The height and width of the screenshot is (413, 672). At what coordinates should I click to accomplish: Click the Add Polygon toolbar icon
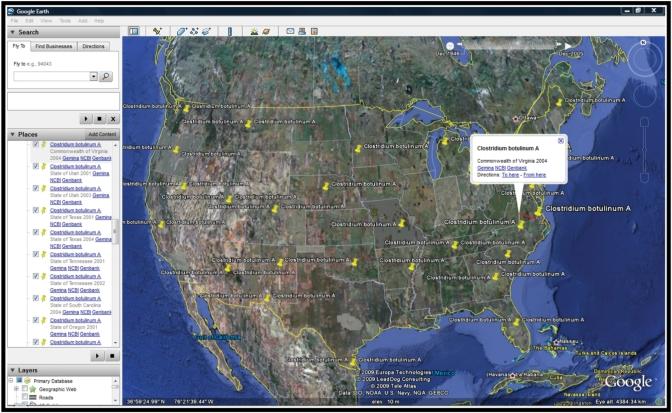tap(182, 31)
